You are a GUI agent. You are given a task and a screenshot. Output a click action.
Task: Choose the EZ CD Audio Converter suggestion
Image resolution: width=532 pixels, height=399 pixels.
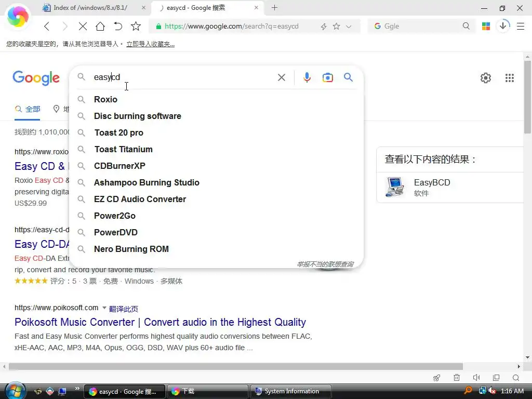[x=217, y=199]
